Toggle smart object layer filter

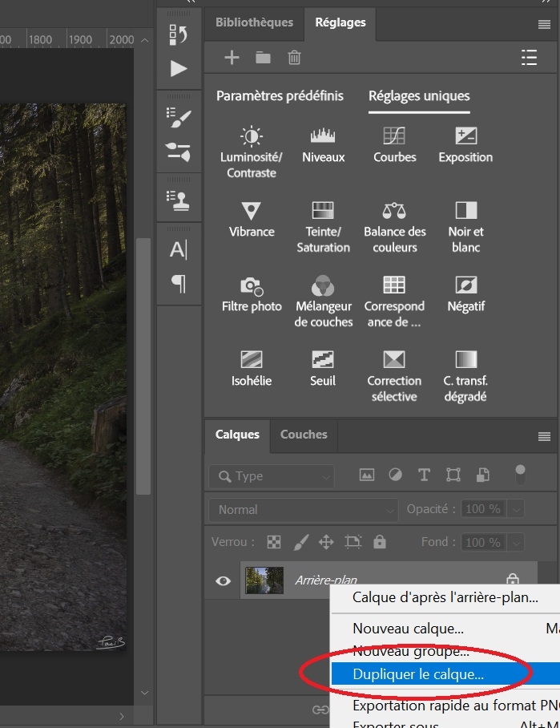(x=482, y=475)
